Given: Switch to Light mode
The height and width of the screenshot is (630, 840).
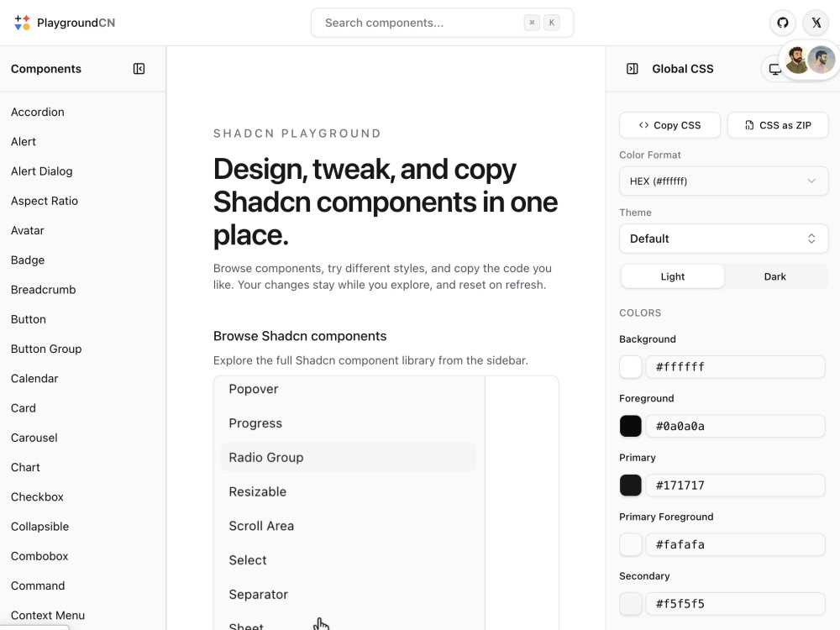Looking at the screenshot, I should click(x=672, y=276).
